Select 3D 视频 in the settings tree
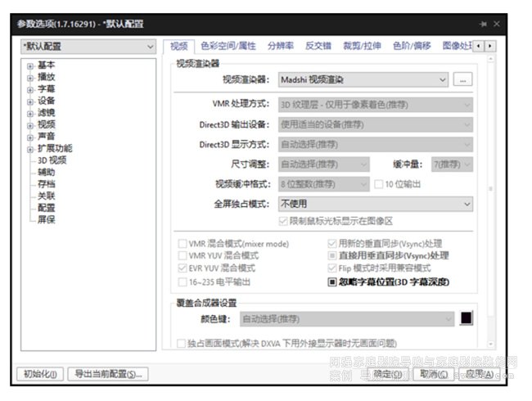The height and width of the screenshot is (401, 532). (52, 160)
